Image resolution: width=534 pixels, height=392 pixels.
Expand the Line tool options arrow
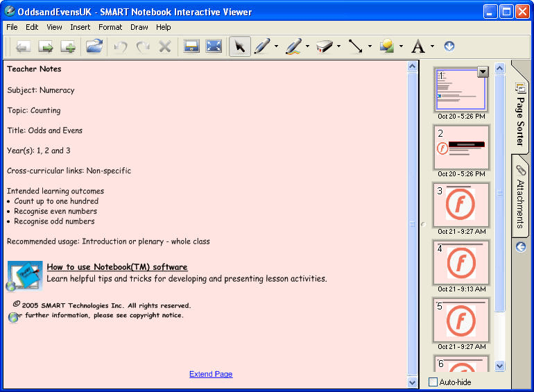click(370, 47)
